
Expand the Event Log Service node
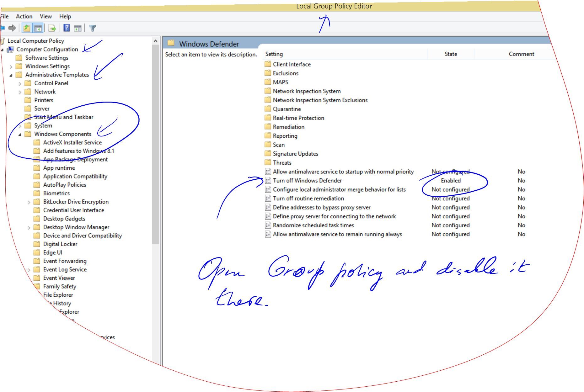29,270
